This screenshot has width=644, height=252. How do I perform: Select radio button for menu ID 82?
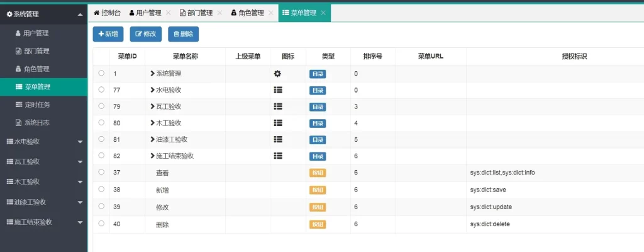point(101,155)
